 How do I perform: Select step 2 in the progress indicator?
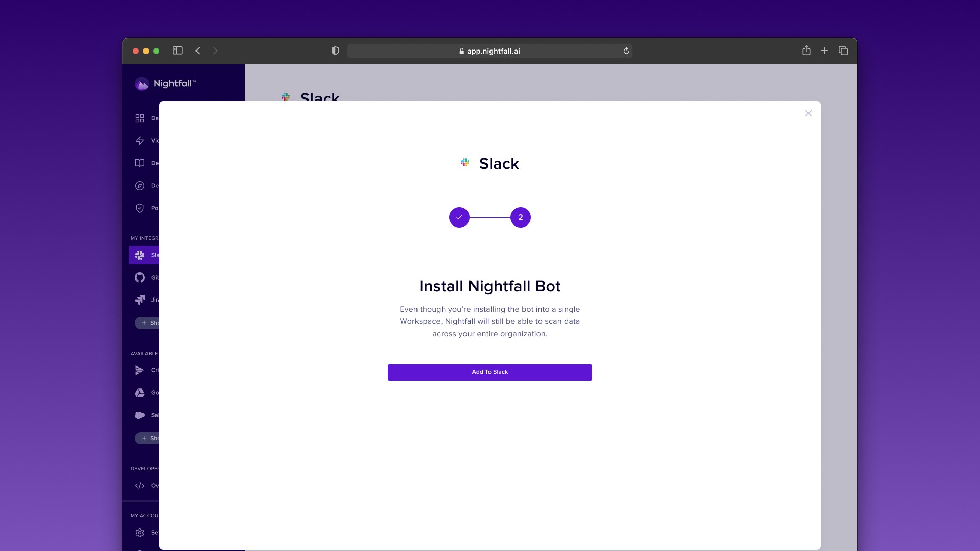tap(521, 217)
